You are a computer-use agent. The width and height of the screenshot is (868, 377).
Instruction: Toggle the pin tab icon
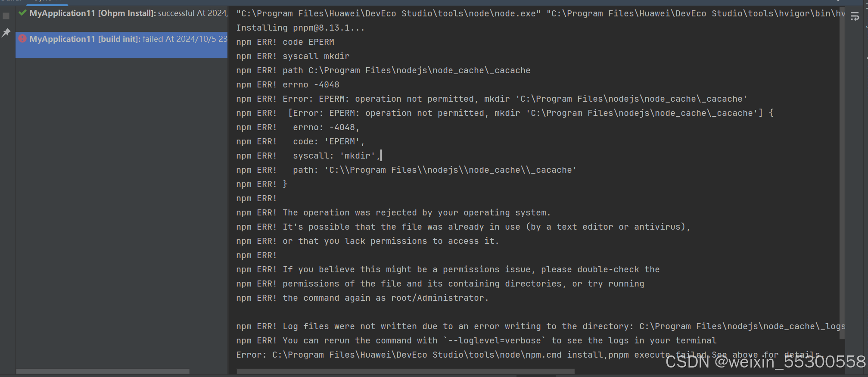(x=6, y=32)
